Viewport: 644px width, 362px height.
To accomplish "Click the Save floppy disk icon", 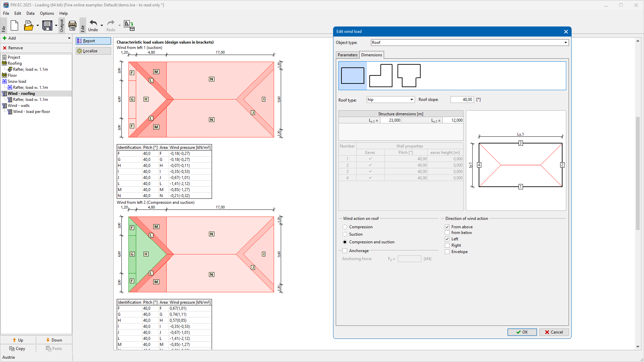I will 47,25.
